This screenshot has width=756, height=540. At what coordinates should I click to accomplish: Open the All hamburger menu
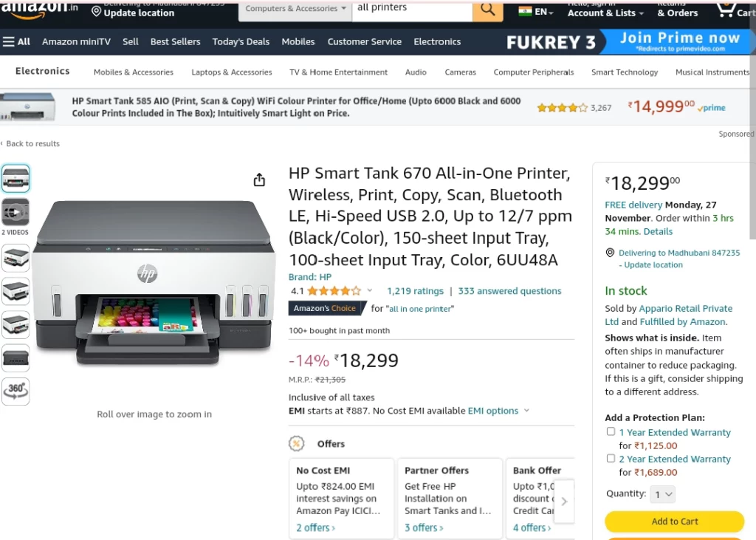click(x=16, y=42)
